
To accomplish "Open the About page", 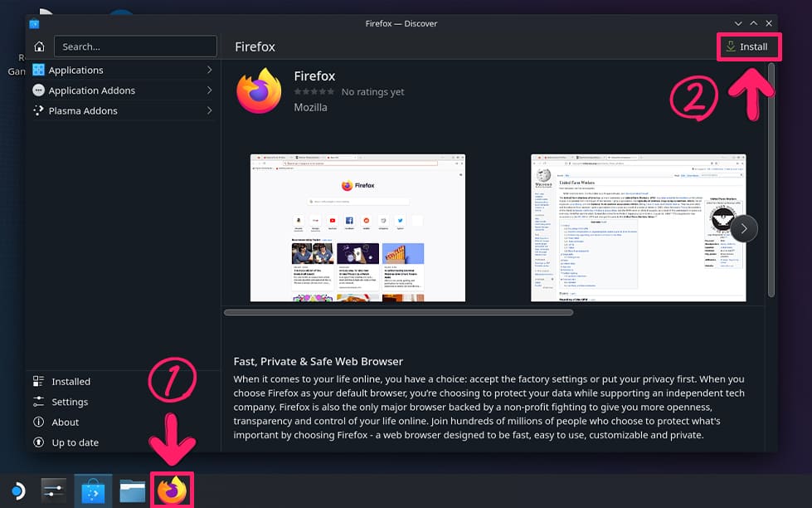I will pos(123,422).
